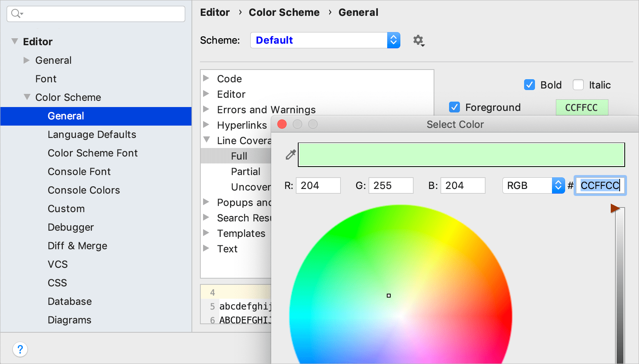The width and height of the screenshot is (639, 364).
Task: Enable the Italic checkbox
Action: (578, 85)
